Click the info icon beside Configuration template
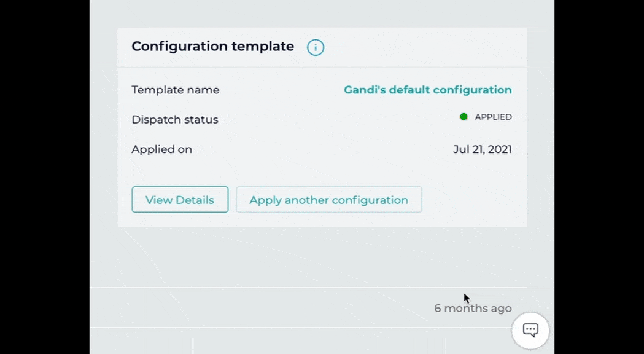 click(316, 47)
